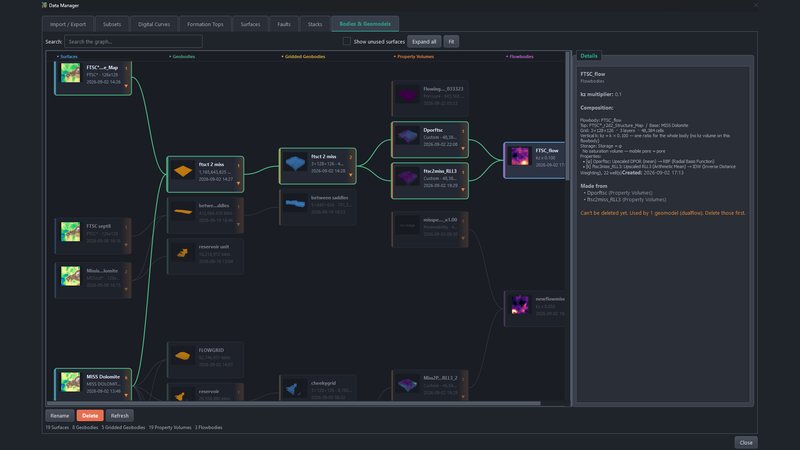This screenshot has height=450, width=800.
Task: Click the Flowing..._033323 property volume icon
Action: (407, 95)
